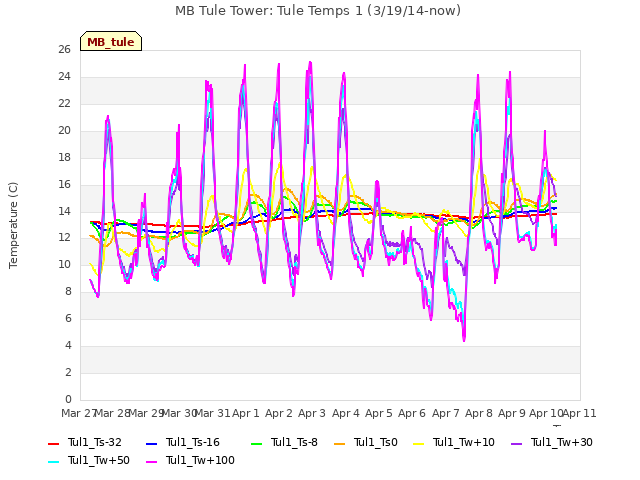The height and width of the screenshot is (480, 640).
Task: Select the Tul1_Tw+10 legend label
Action: pyautogui.click(x=464, y=442)
